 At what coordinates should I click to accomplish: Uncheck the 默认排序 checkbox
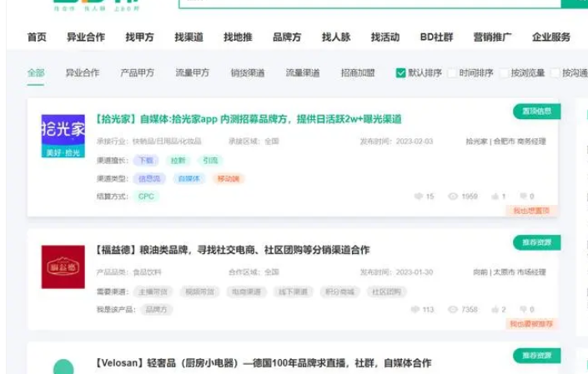(400, 73)
